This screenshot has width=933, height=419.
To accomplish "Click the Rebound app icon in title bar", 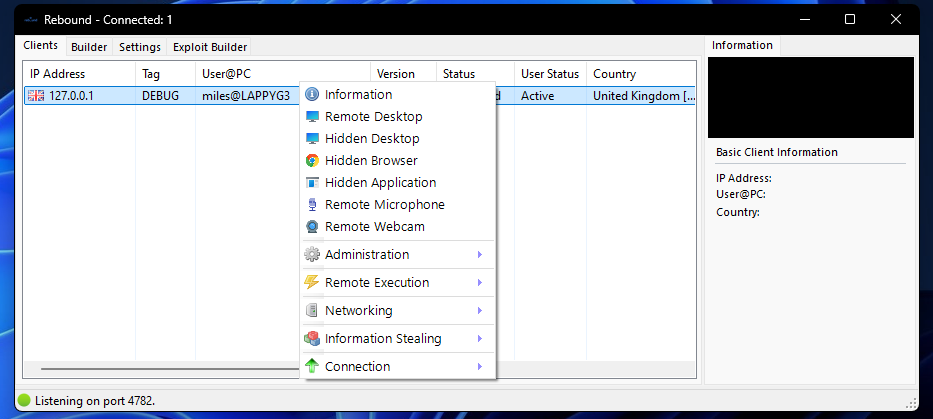I will click(x=29, y=19).
